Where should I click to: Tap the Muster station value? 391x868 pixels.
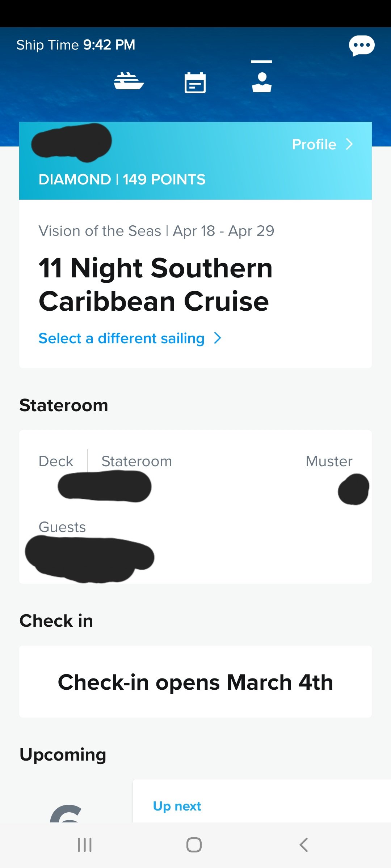[x=354, y=489]
